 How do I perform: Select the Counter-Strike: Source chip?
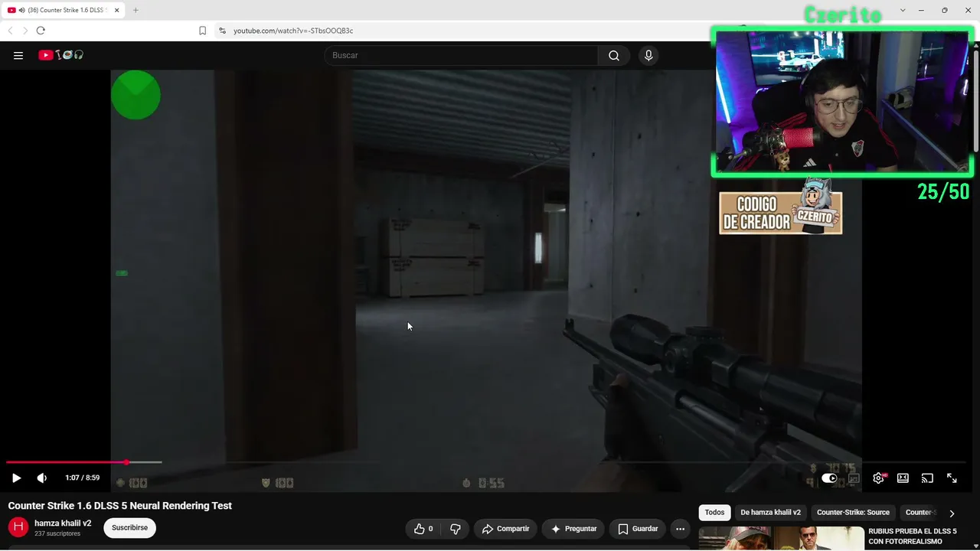[x=853, y=513]
